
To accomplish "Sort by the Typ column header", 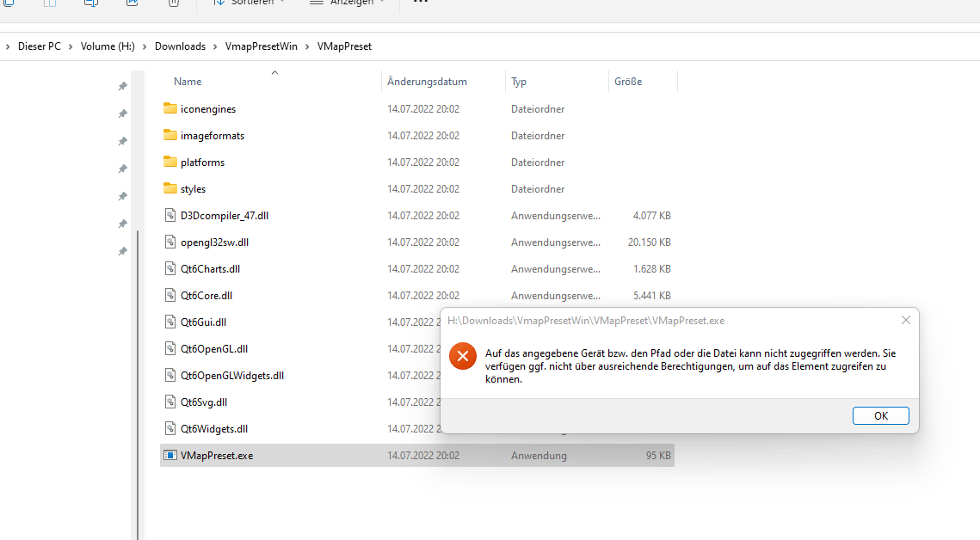I will (519, 82).
